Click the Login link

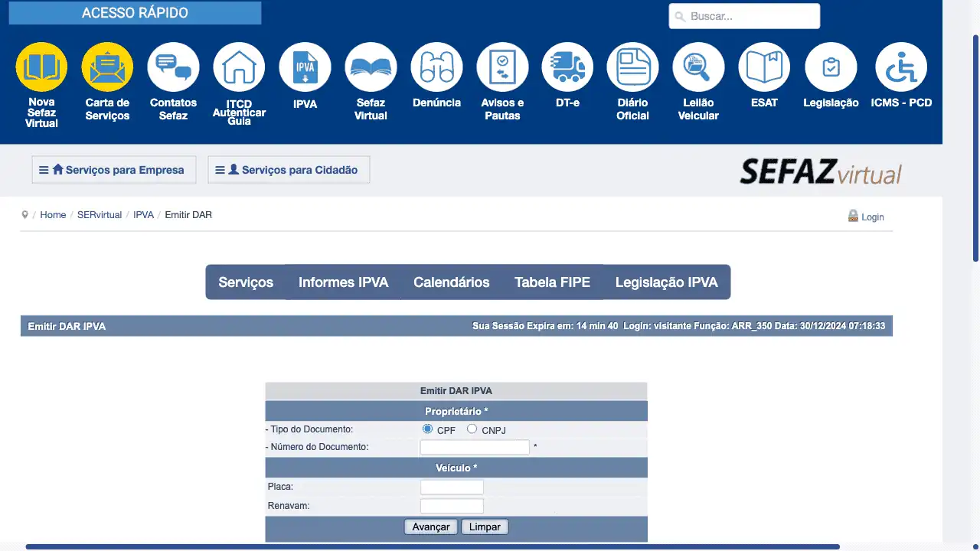pos(872,217)
